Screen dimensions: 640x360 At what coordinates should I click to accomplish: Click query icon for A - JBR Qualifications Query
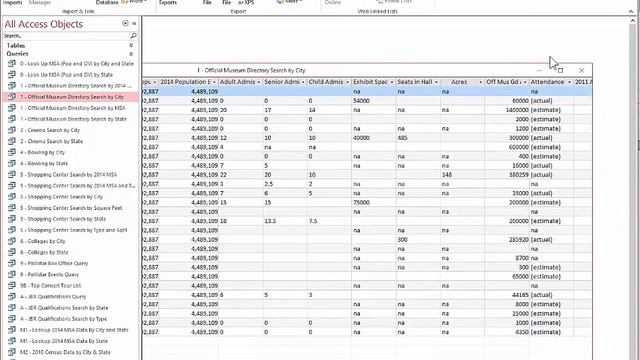[x=12, y=296]
